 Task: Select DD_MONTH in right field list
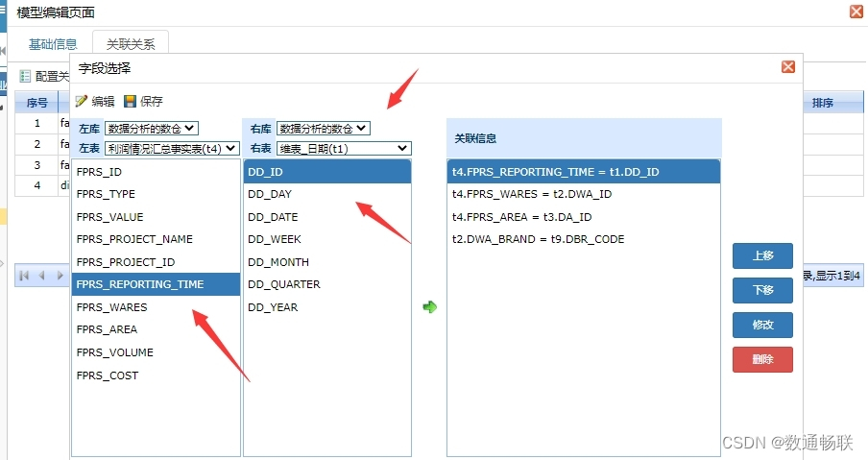327,262
